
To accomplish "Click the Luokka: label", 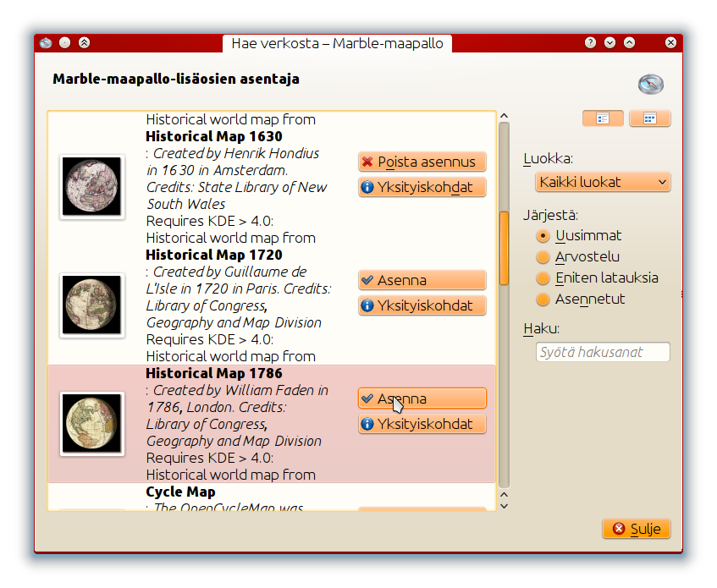I will (548, 159).
